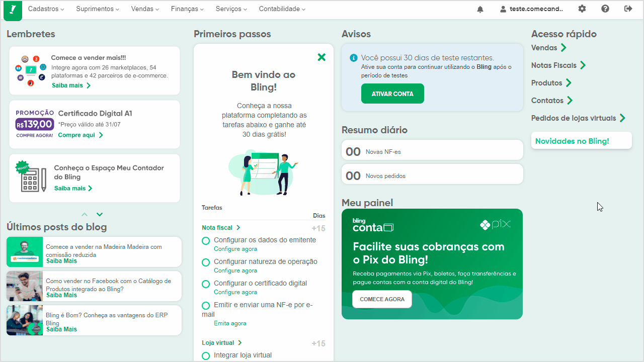This screenshot has height=362, width=644.
Task: Click the Bling logo home icon
Action: point(13,10)
